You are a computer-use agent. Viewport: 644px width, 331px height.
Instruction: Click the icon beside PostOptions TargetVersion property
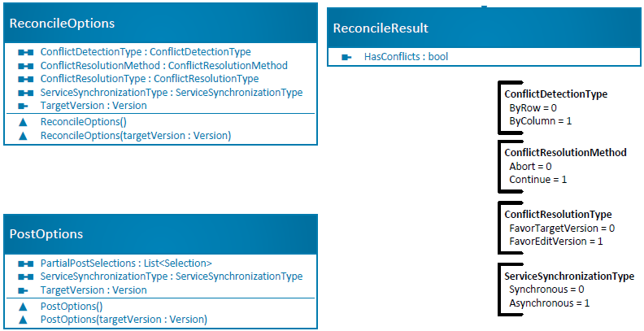point(23,290)
